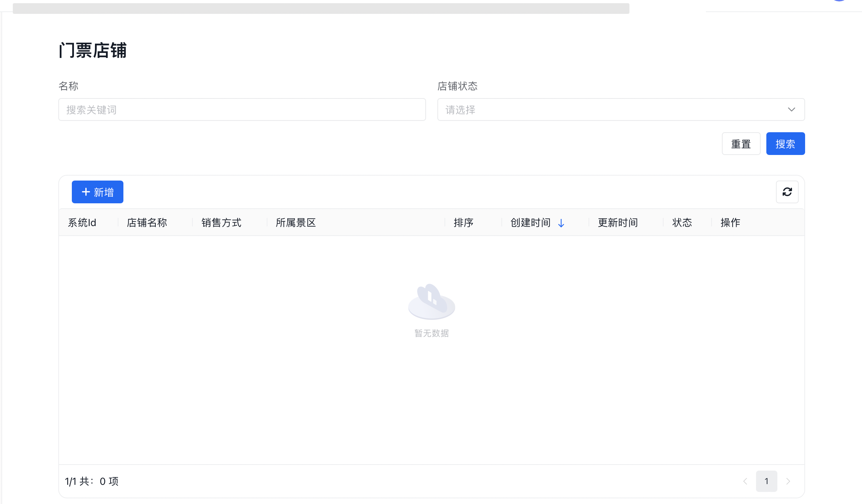Click the 1/1 共: 0 项 total count text
The width and height of the screenshot is (862, 504).
[x=92, y=481]
